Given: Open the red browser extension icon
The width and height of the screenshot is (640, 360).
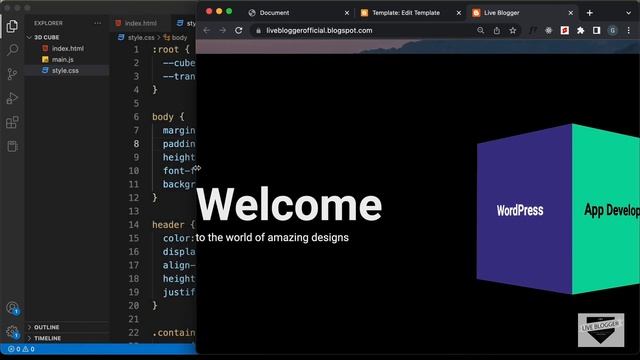Looking at the screenshot, I should tap(564, 31).
